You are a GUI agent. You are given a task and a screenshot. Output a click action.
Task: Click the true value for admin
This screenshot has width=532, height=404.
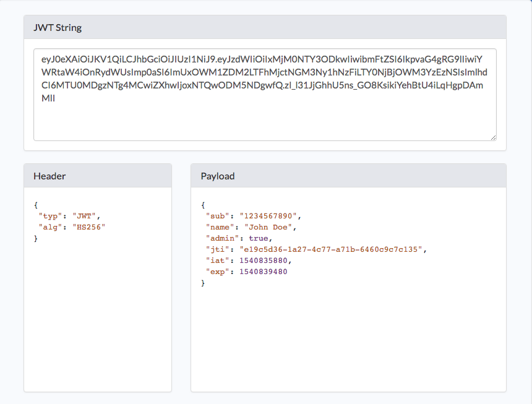259,238
